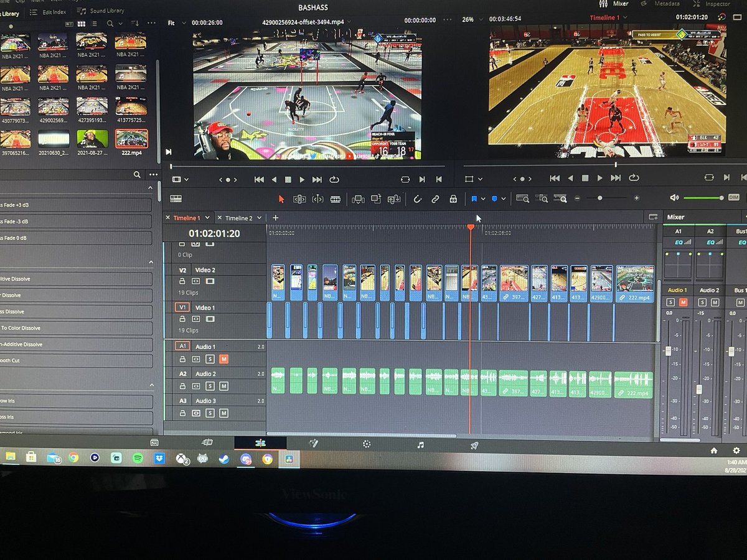Open Spotify from the taskbar
Image resolution: width=747 pixels, height=560 pixels.
138,457
